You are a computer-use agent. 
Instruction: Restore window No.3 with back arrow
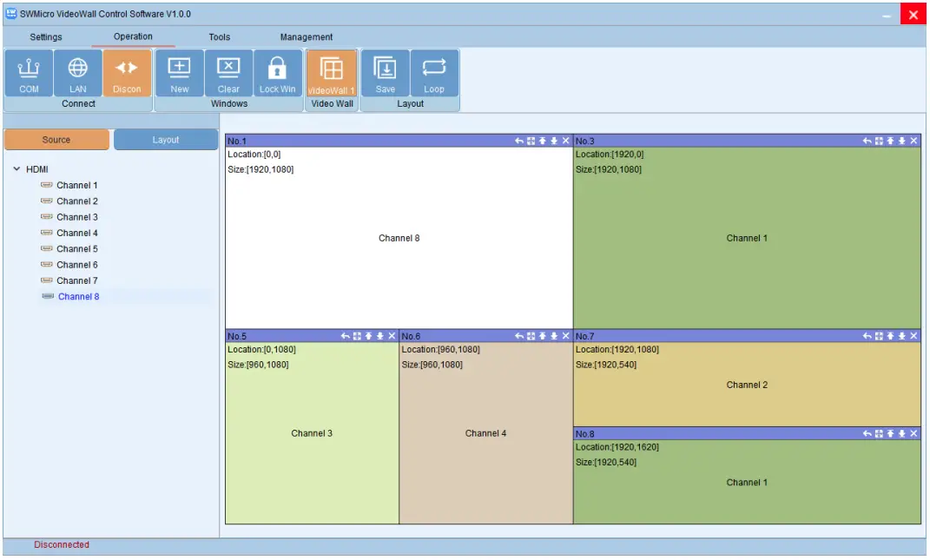pos(867,141)
